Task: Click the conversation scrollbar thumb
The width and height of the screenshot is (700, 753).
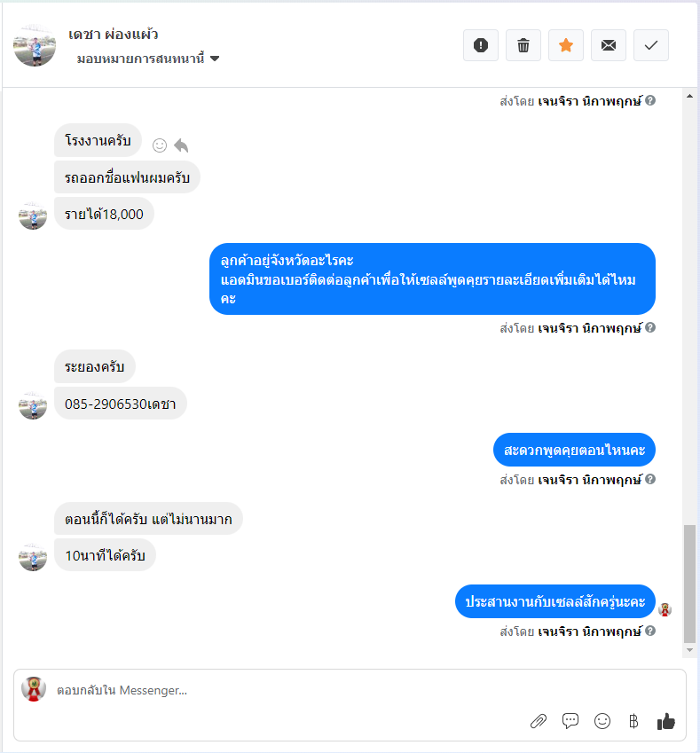Action: click(689, 584)
